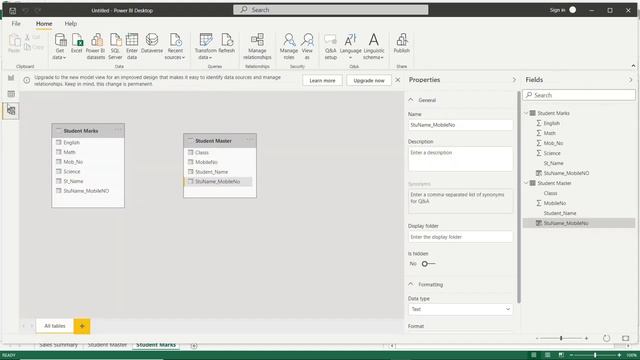
Task: Open the Enter data tool
Action: (x=132, y=46)
